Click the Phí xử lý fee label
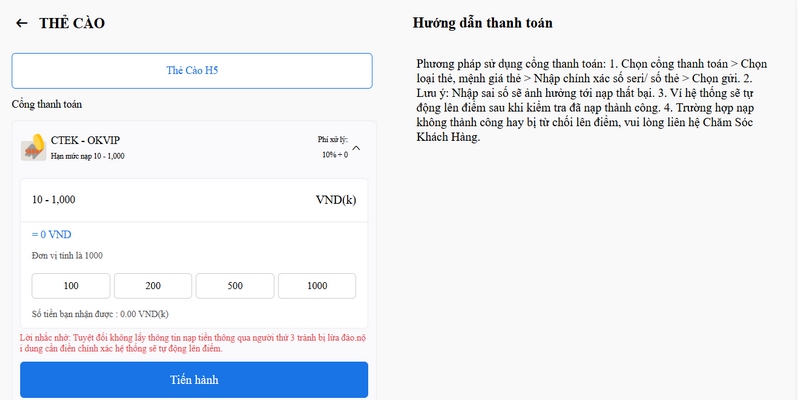The width and height of the screenshot is (800, 400). tap(333, 139)
